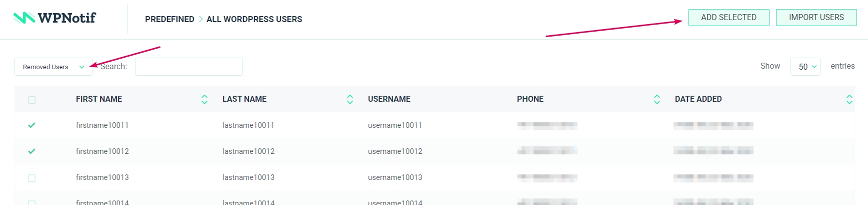
Task: Go to Predefined breadcrumb
Action: pos(169,19)
